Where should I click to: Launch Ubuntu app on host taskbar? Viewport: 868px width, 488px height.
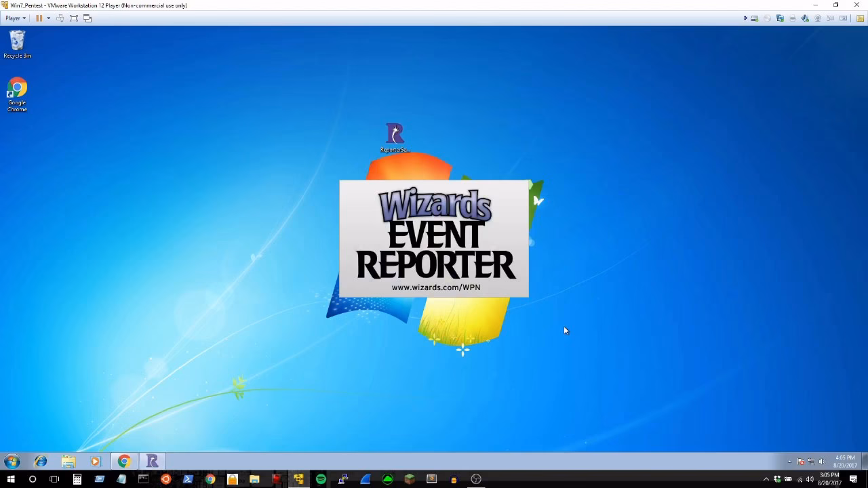(165, 479)
